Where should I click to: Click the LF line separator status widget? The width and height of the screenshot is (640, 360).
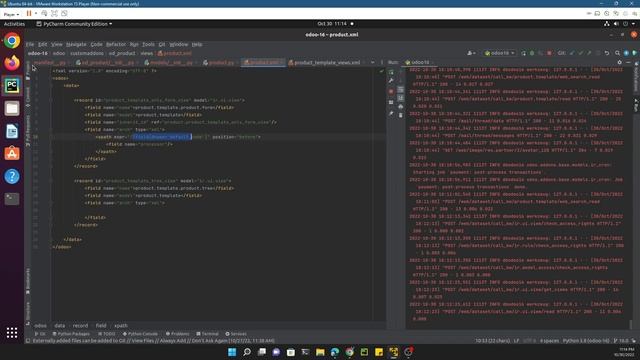pos(516,340)
